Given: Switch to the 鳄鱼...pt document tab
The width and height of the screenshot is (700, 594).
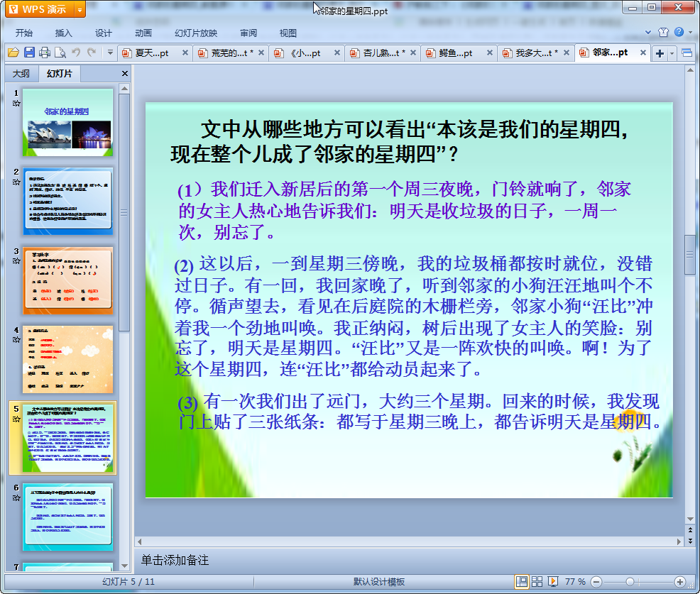Looking at the screenshot, I should [x=455, y=53].
